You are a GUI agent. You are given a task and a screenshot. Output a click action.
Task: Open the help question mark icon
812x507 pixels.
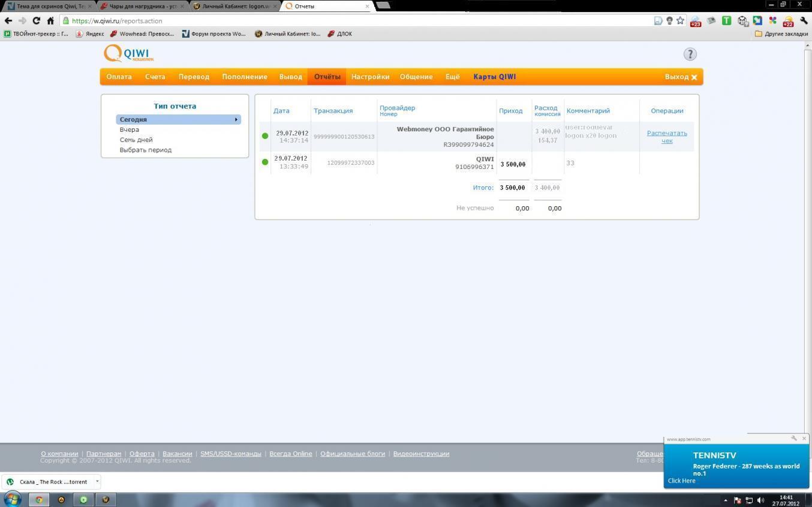tap(690, 54)
